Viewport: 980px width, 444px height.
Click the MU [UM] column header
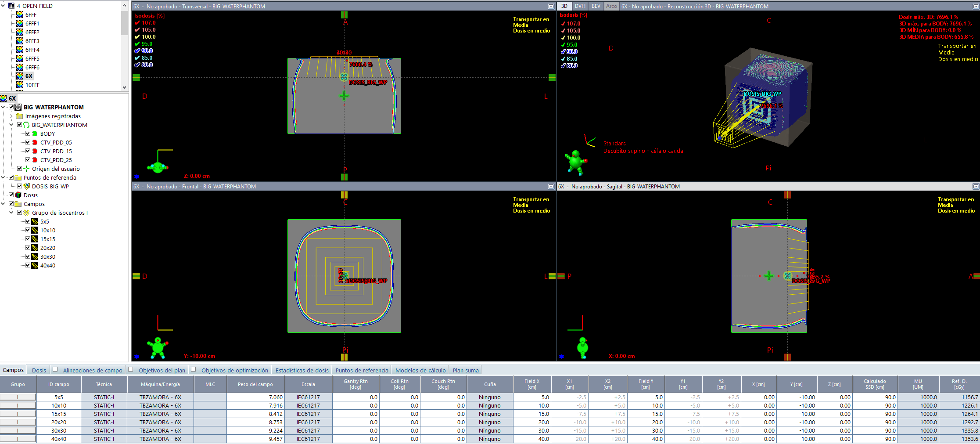(918, 384)
